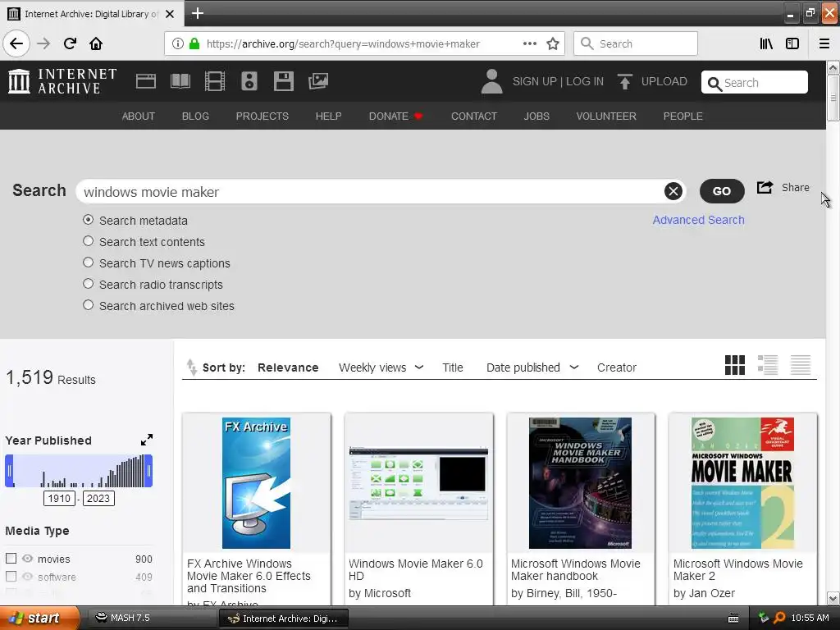Click the SIGN UP link
The height and width of the screenshot is (630, 840).
click(535, 81)
